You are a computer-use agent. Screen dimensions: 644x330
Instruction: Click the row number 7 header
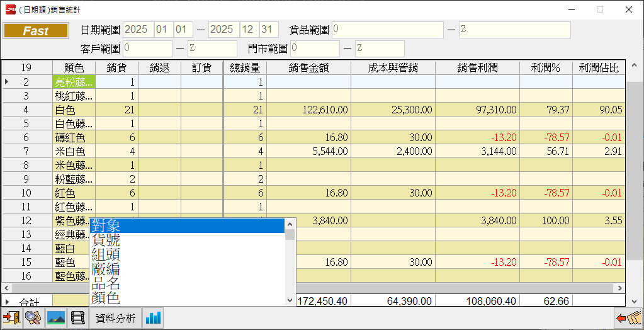[26, 151]
